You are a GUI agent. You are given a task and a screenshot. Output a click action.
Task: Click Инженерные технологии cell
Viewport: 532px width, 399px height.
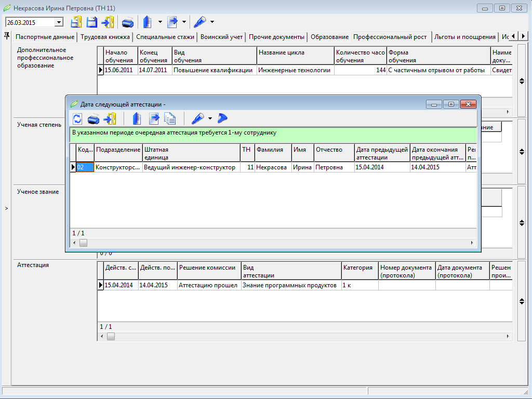pyautogui.click(x=295, y=70)
